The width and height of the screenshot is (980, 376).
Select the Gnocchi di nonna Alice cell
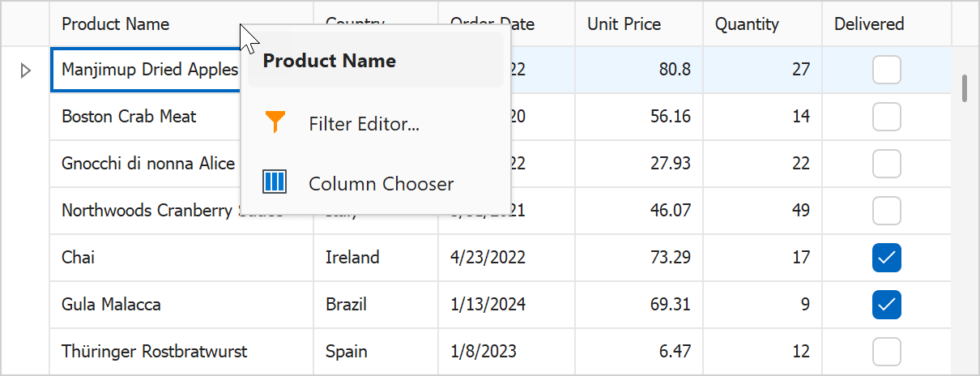click(148, 164)
